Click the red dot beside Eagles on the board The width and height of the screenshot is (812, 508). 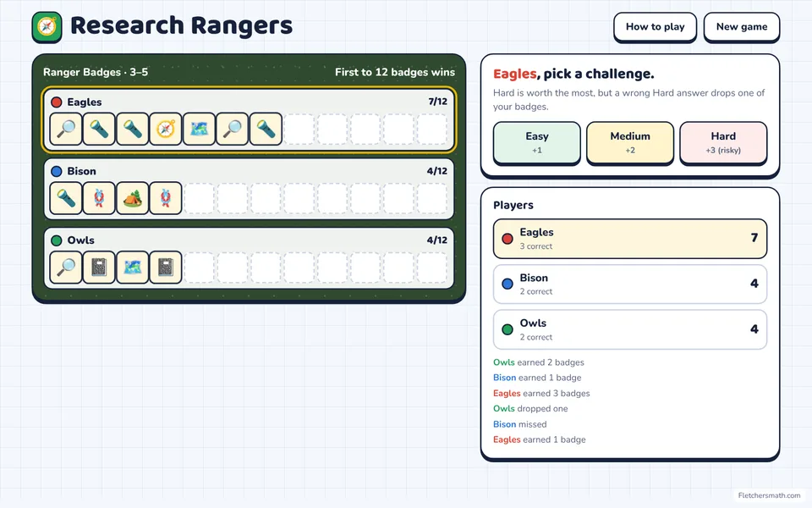[57, 102]
